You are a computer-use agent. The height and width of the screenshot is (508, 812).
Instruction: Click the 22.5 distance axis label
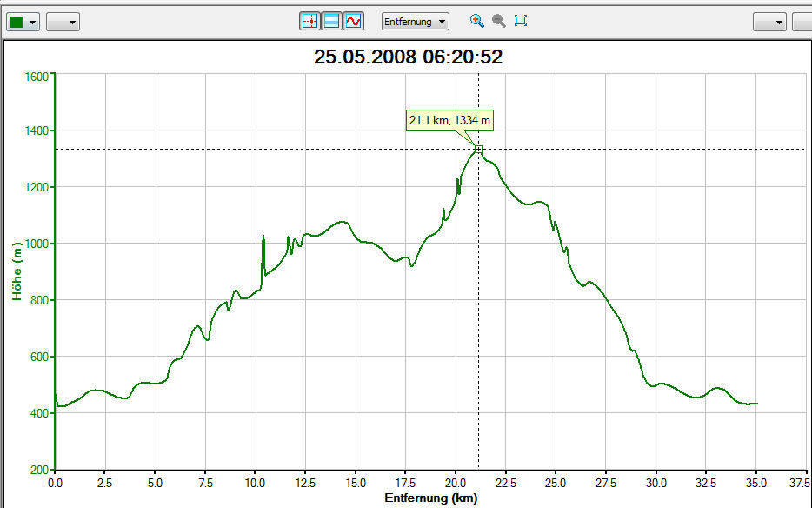[x=505, y=483]
